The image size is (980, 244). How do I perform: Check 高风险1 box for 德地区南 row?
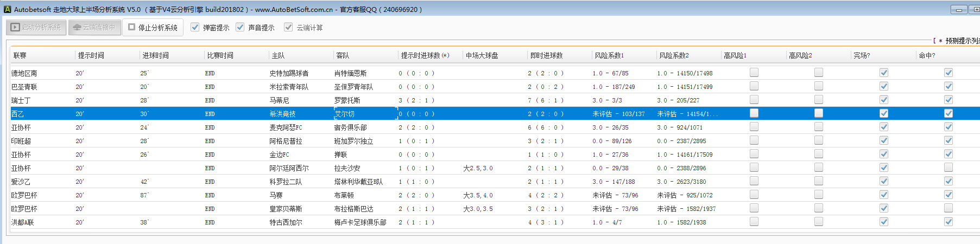pyautogui.click(x=754, y=73)
